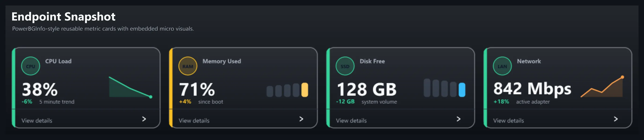Expand Memory Used card with chevron arrow
Screen dimensions: 644x140
coord(301,119)
